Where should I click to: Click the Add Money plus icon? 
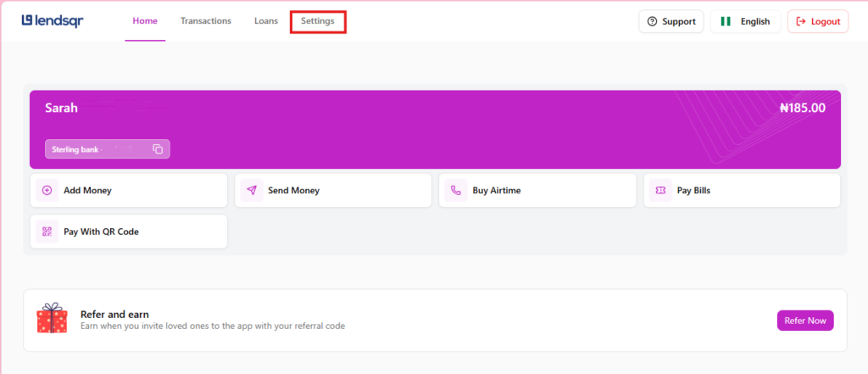click(47, 191)
